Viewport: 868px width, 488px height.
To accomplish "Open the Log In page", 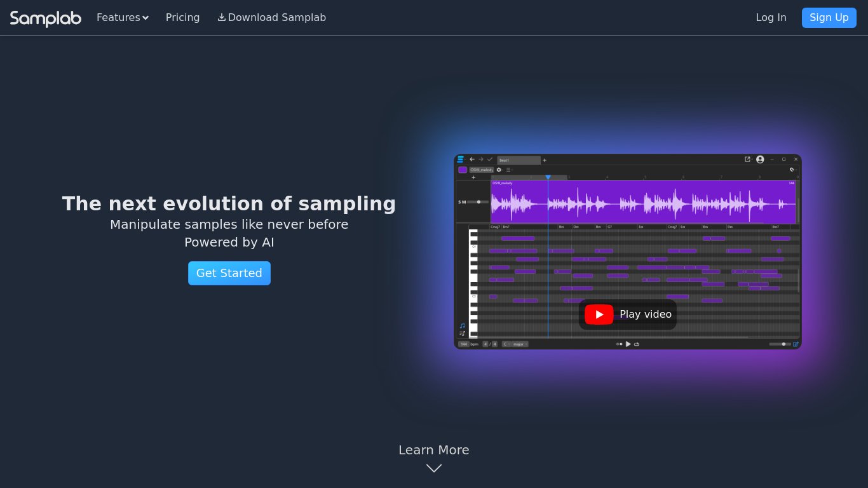I will (771, 18).
